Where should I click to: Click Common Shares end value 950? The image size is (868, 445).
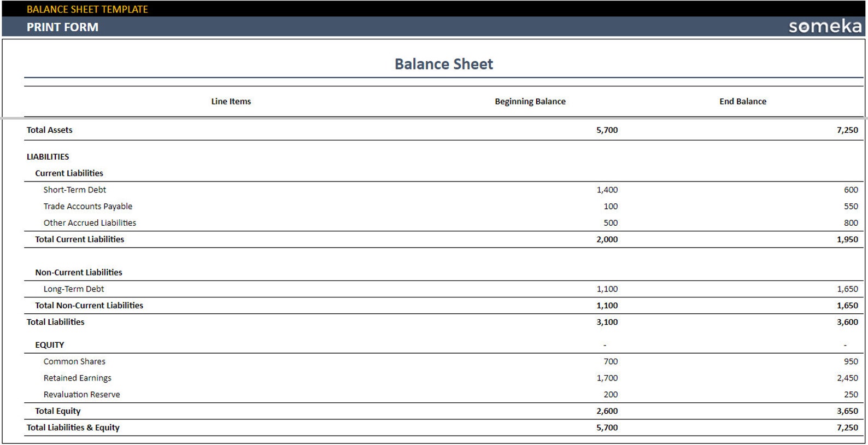coord(851,361)
